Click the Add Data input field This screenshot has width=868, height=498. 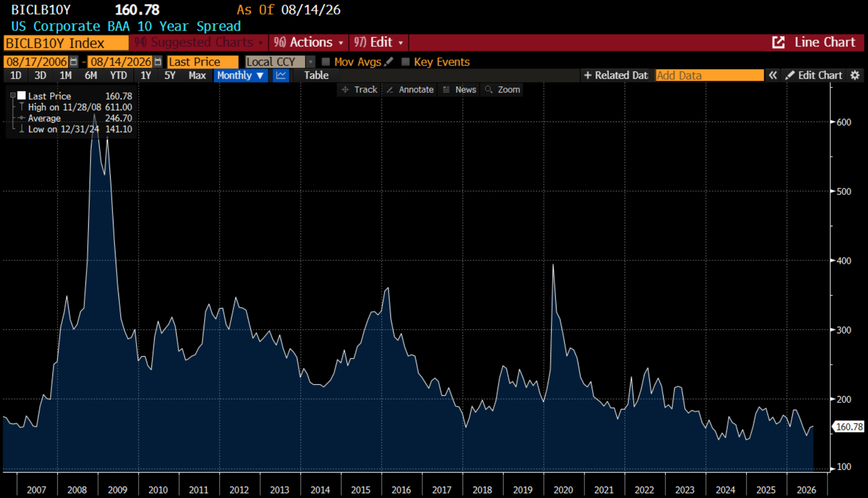(x=709, y=75)
